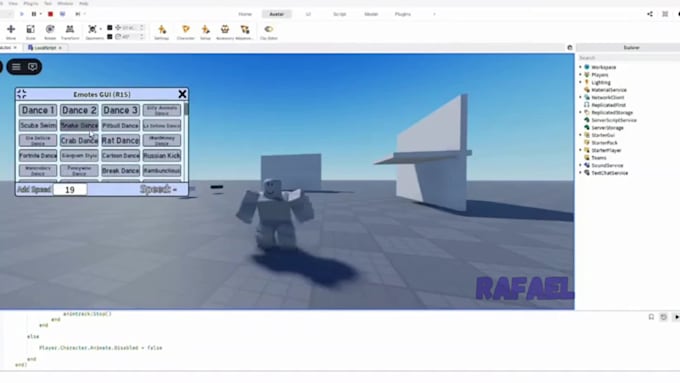Open the Plugins ribbon tab
The width and height of the screenshot is (680, 383).
[x=402, y=14]
